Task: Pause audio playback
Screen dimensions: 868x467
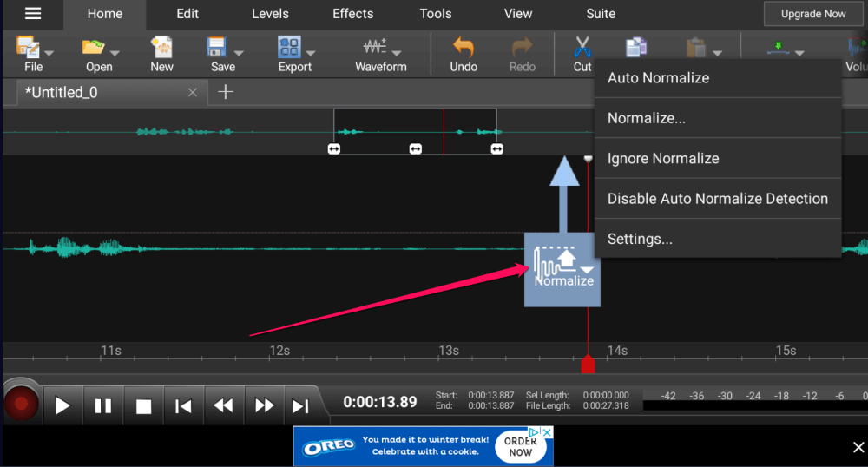Action: (103, 406)
